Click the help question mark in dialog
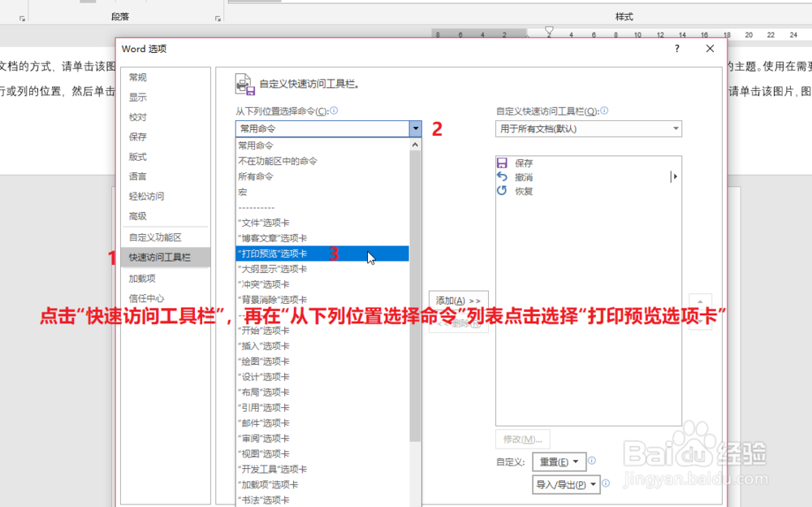The image size is (812, 507). (677, 49)
